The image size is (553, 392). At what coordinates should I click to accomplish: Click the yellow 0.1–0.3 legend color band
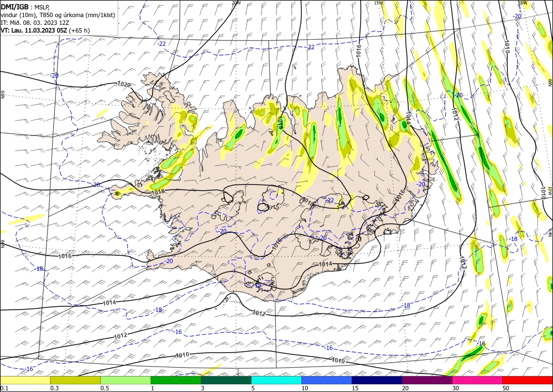[x=25, y=380]
